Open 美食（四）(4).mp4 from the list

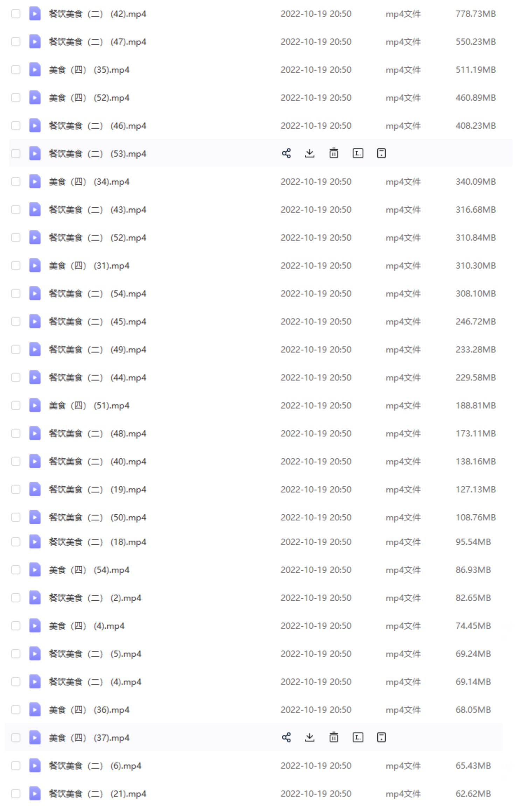tap(86, 626)
